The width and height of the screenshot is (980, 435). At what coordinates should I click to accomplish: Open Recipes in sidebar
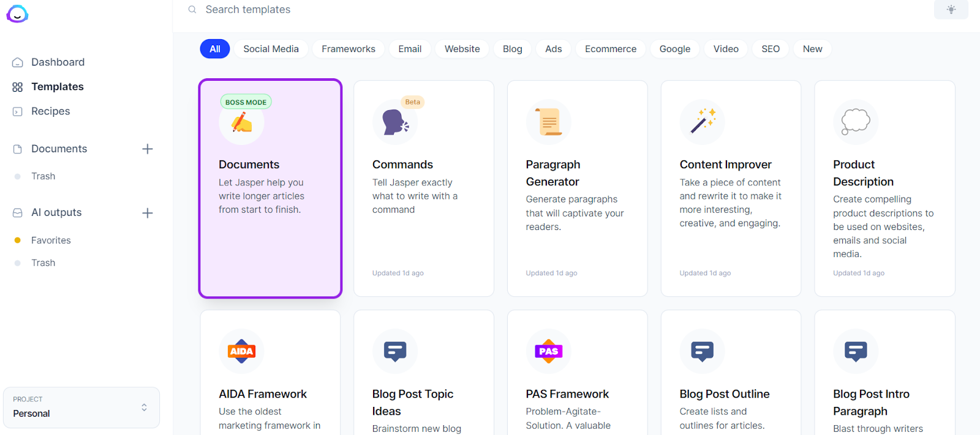[x=51, y=111]
